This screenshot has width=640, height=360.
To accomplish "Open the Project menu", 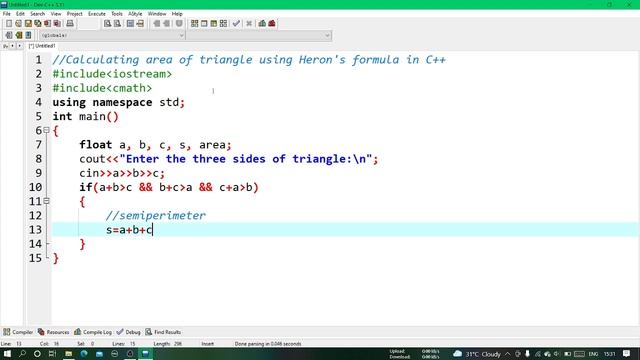I will tap(75, 14).
